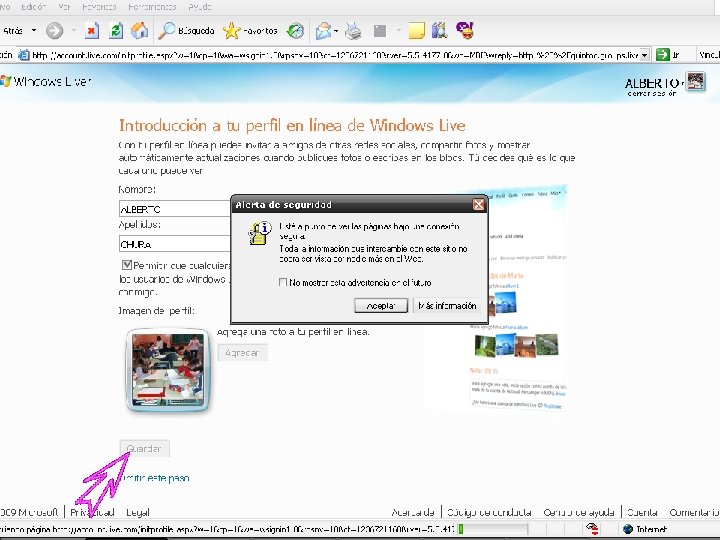Screen dimensions: 720x540
Task: Click the Omitir este paso link
Action: point(157,478)
